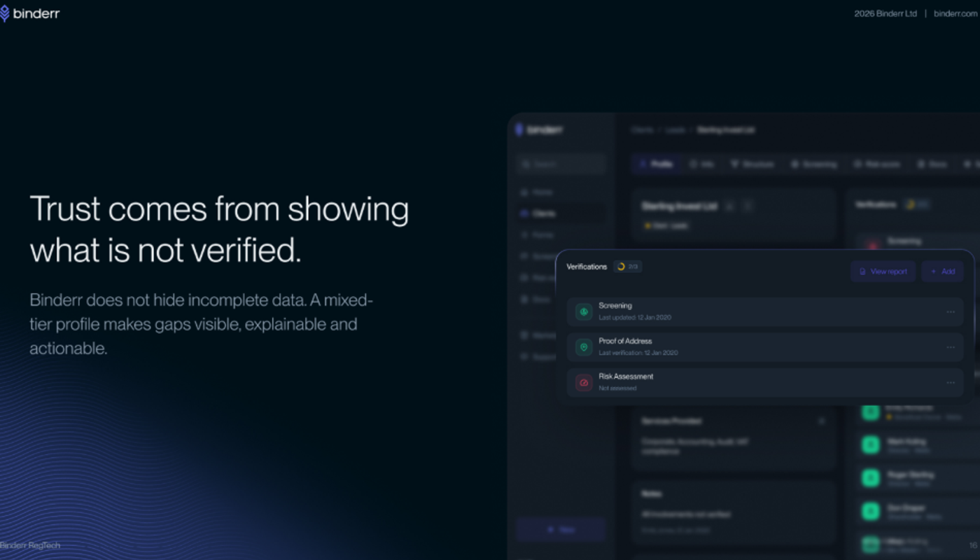Open the more options menu for Proof of Address
Image resolution: width=980 pixels, height=560 pixels.
tap(951, 347)
